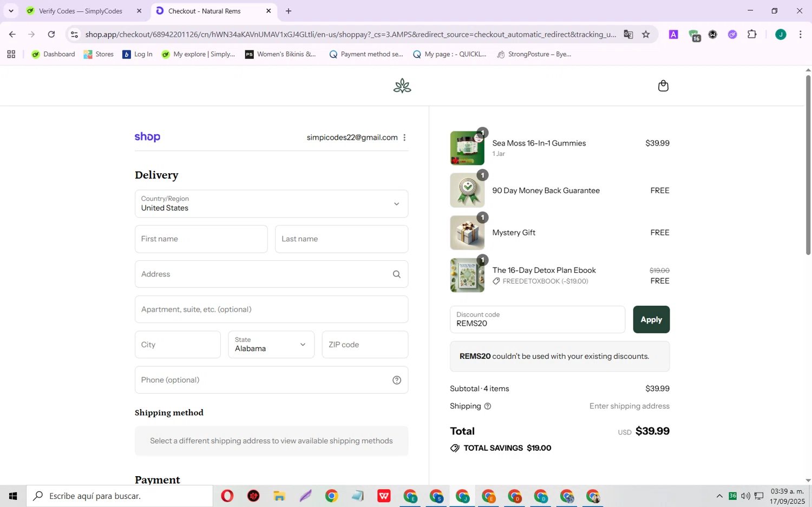Click the Shipping info question mark icon
Screen dimensions: 812x507
tap(487, 406)
